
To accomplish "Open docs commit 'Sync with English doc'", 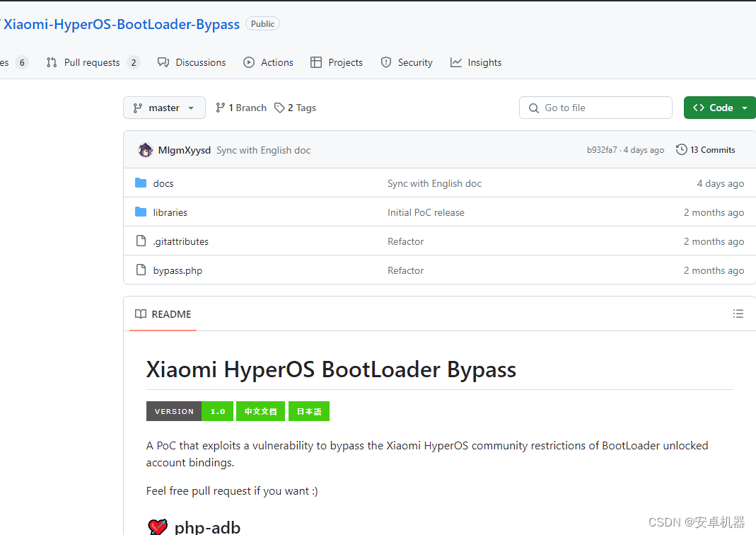I will (x=434, y=183).
